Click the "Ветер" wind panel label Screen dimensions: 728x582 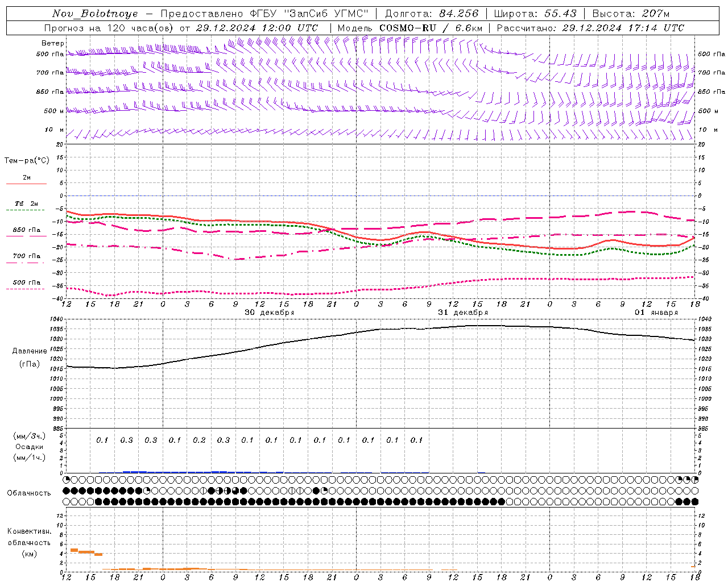point(53,43)
